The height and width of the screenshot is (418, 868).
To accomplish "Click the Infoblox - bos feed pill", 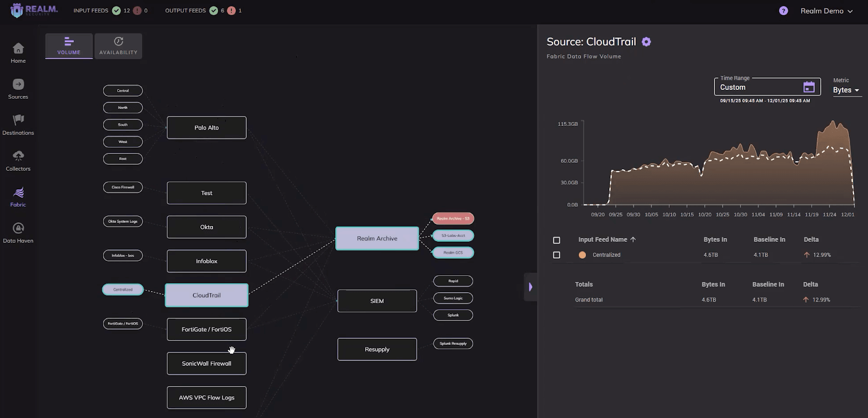I will [x=123, y=255].
